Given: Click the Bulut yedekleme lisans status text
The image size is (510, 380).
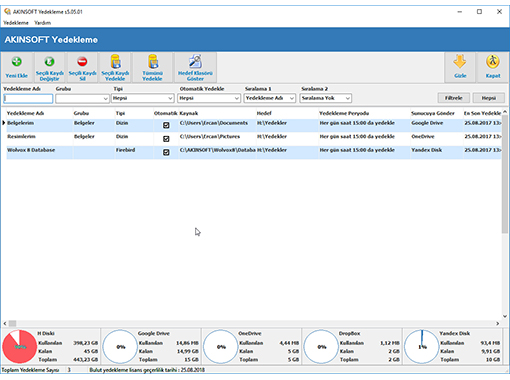Looking at the screenshot, I should click(x=147, y=370).
